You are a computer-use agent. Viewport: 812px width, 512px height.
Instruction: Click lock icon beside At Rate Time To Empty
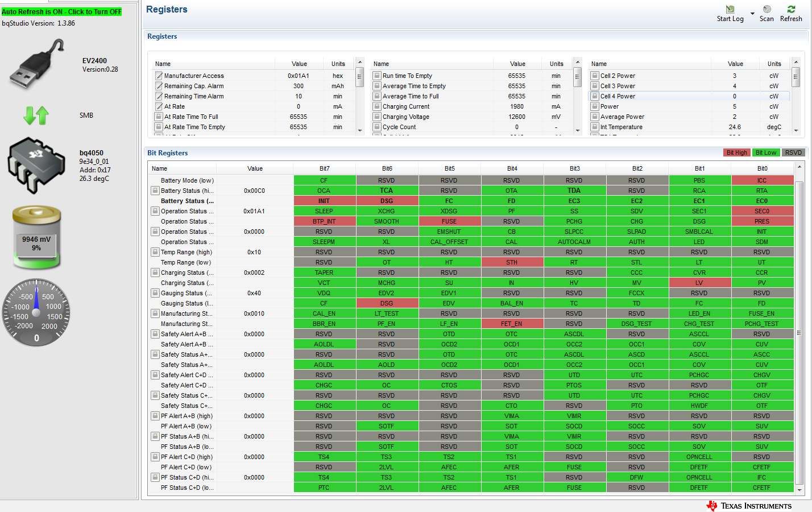click(159, 127)
